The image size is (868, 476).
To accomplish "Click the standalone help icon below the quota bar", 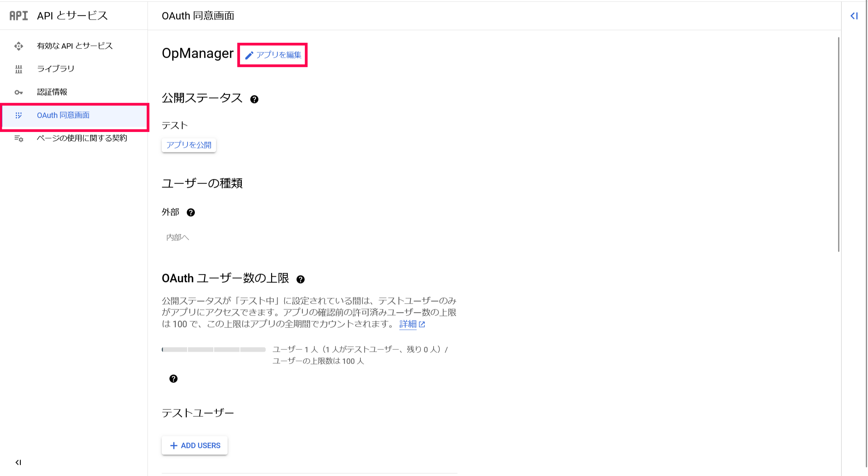I will [174, 379].
